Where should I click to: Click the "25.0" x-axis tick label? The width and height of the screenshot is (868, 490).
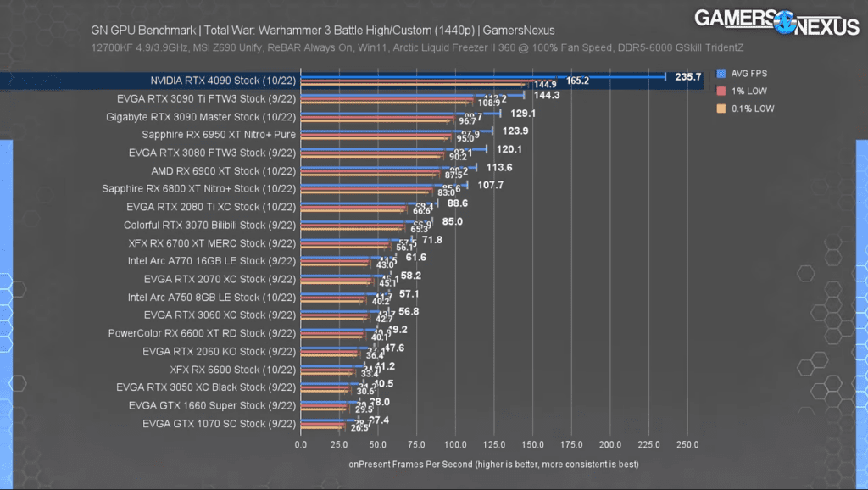(x=339, y=444)
